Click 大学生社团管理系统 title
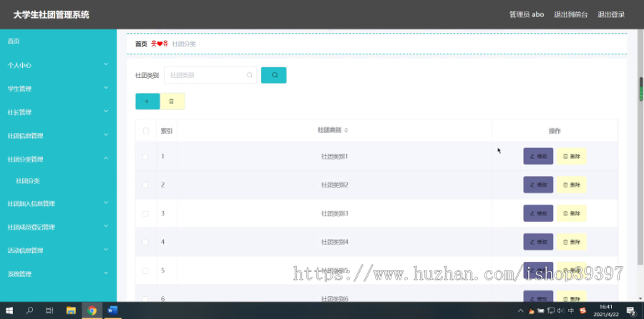The image size is (644, 319). coord(52,15)
